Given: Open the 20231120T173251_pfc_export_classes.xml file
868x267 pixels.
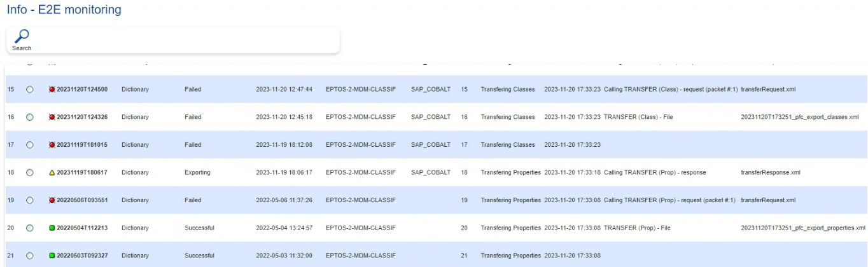Looking at the screenshot, I should [x=799, y=118].
